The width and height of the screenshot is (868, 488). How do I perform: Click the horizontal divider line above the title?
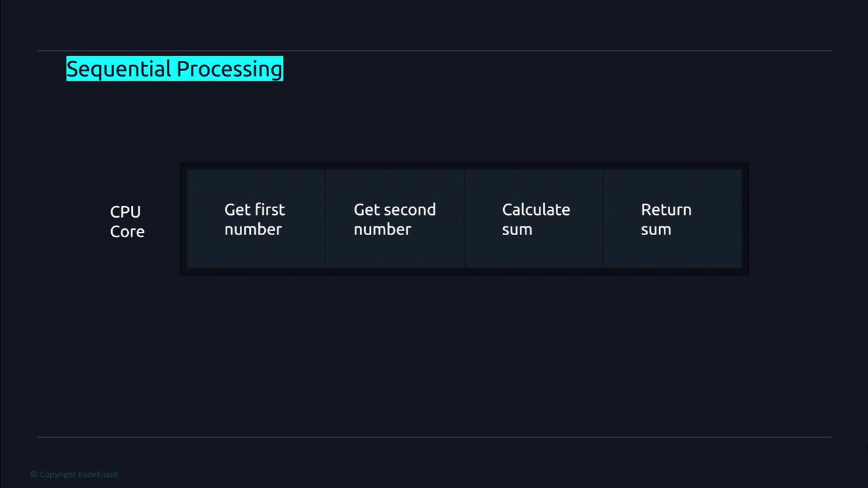[434, 51]
